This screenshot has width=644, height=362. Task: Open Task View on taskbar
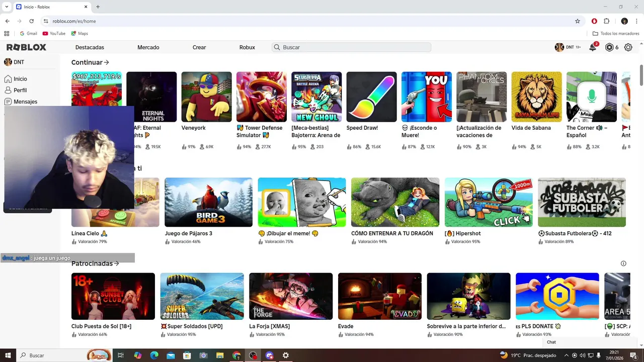[x=121, y=355]
